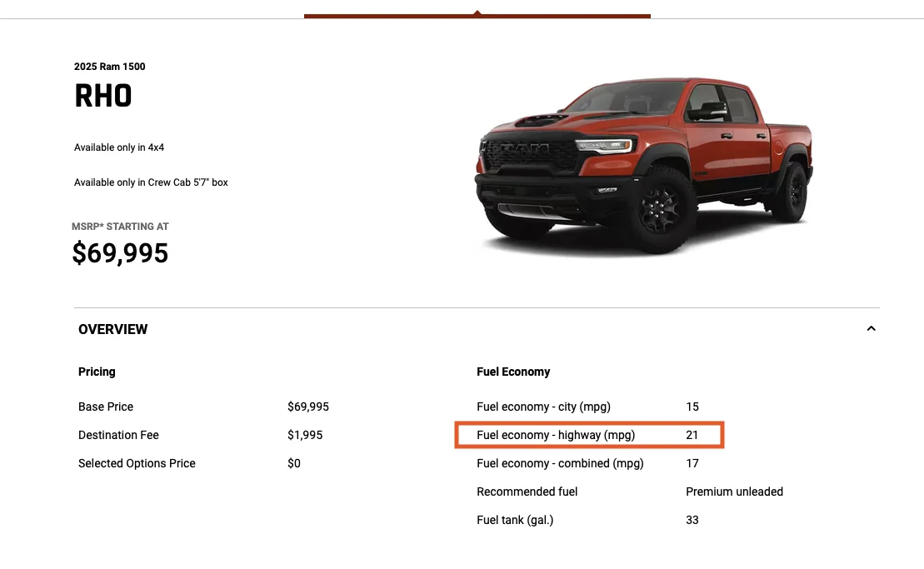This screenshot has width=924, height=569.
Task: Collapse the Overview section chevron
Action: click(871, 329)
